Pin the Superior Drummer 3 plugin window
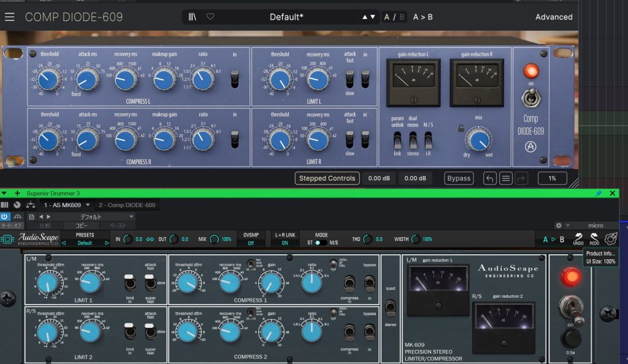 [x=599, y=193]
